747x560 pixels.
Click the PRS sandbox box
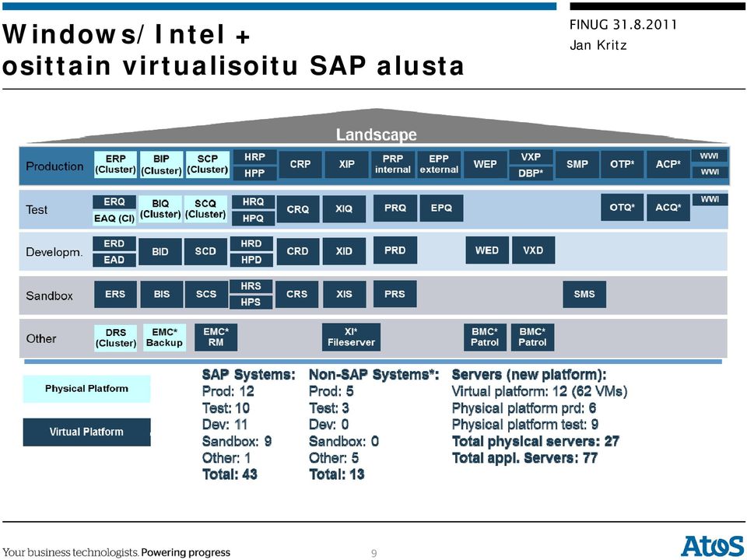tap(395, 294)
